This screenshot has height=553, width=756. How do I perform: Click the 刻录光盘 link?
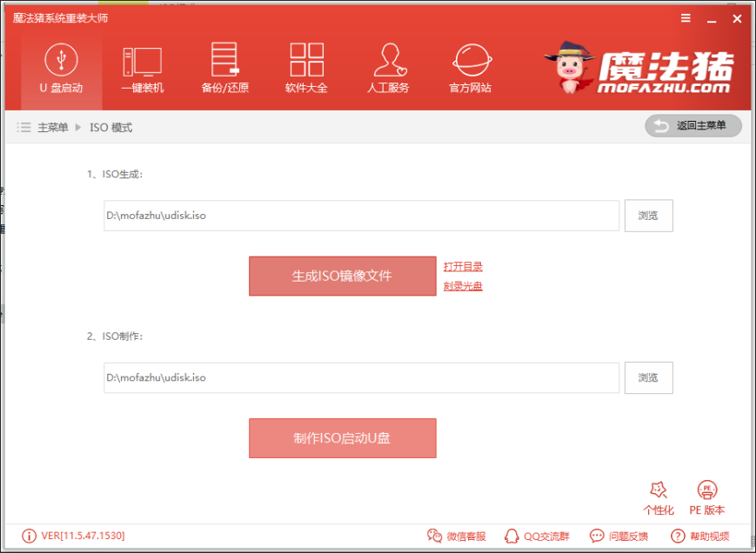(463, 286)
